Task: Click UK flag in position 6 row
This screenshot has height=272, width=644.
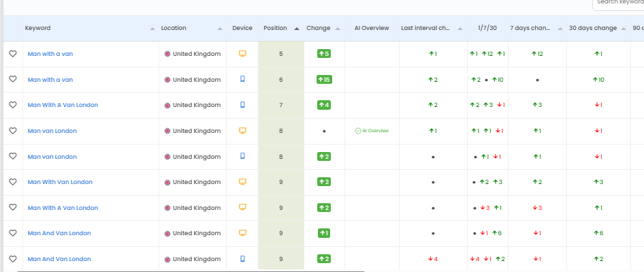Action: 167,80
